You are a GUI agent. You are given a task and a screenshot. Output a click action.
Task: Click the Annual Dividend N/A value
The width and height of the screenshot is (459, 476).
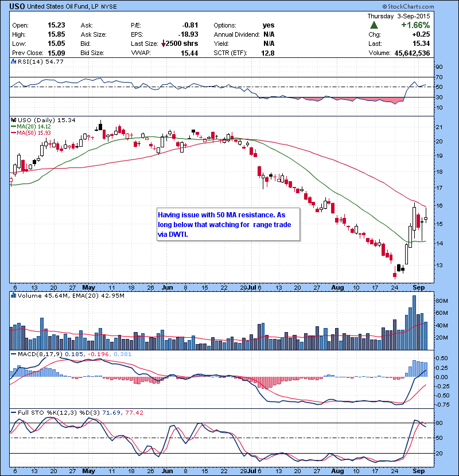269,34
